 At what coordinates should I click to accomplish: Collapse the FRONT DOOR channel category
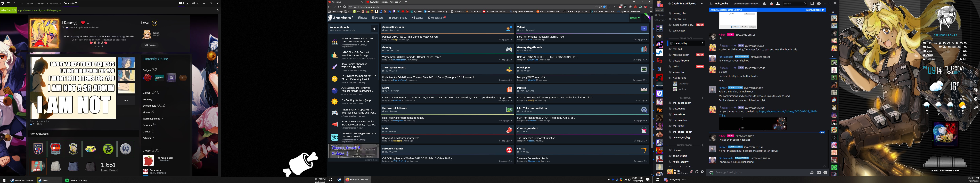point(686,38)
